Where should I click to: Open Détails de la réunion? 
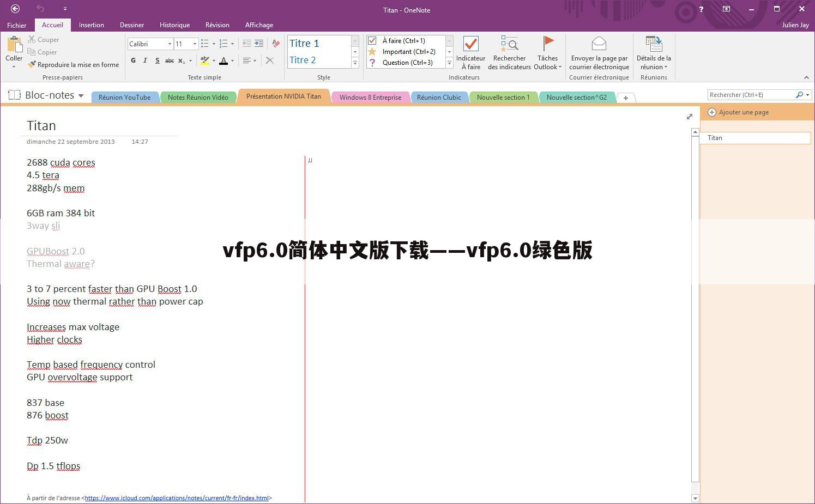coord(654,53)
